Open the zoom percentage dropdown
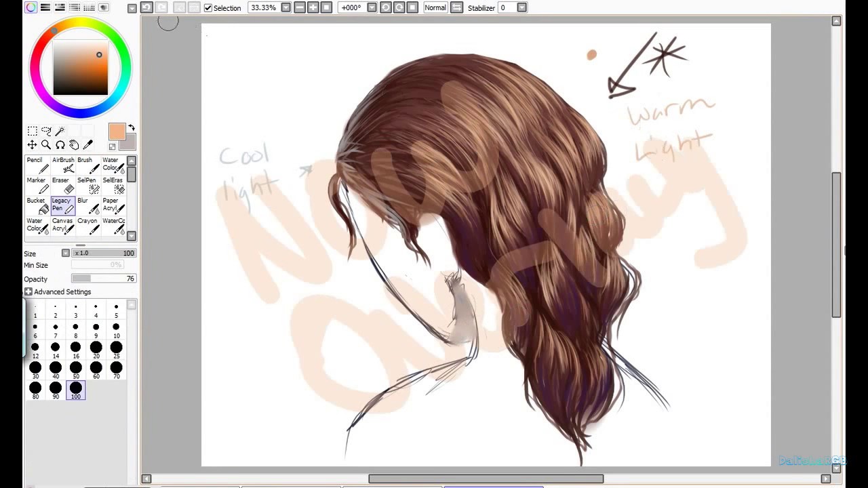Image resolution: width=868 pixels, height=488 pixels. (285, 7)
